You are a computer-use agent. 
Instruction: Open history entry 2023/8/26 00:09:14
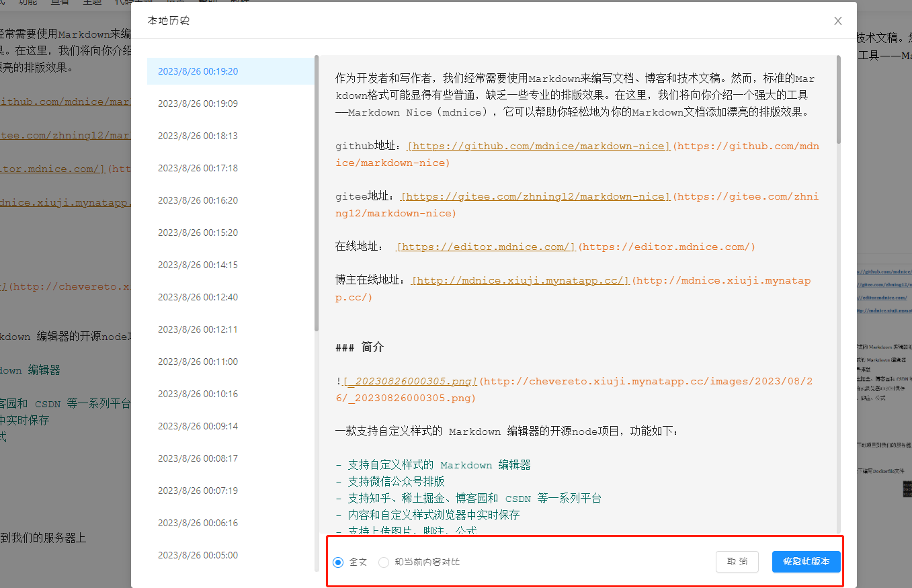click(231, 426)
